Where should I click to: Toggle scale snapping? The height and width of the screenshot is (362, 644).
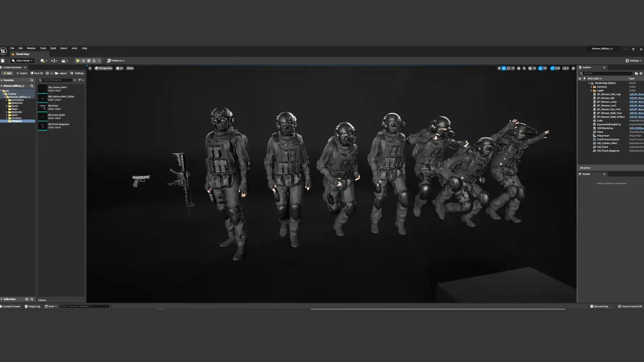pos(553,68)
